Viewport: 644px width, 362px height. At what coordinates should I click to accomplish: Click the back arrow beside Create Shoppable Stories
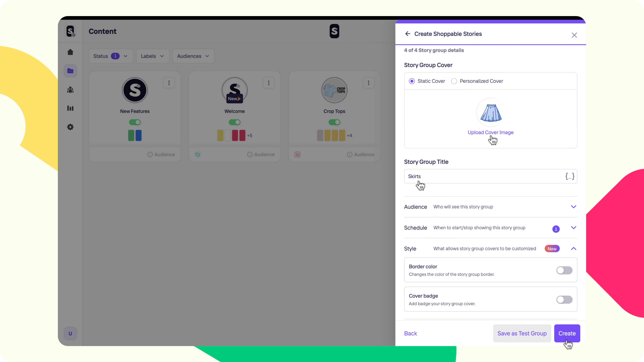408,34
